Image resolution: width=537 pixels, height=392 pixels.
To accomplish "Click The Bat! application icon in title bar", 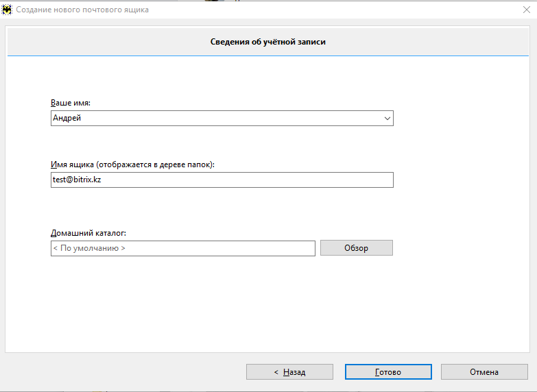I will coord(6,10).
